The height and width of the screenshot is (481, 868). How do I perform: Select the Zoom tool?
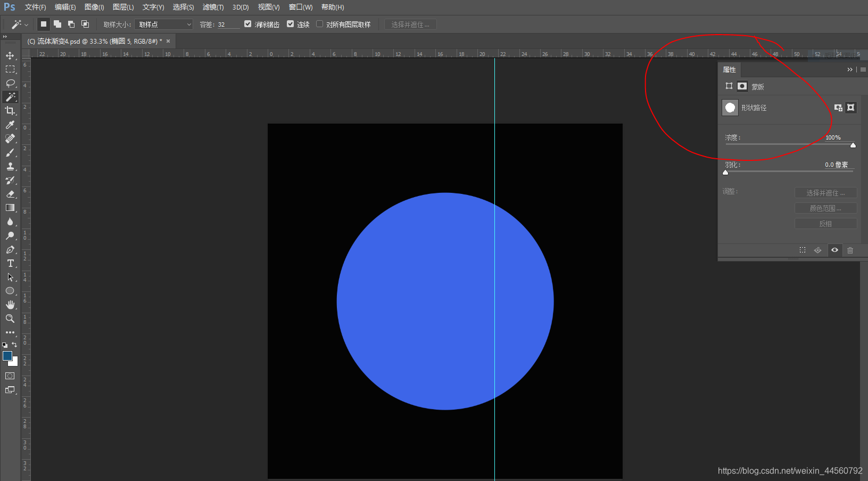(x=10, y=319)
